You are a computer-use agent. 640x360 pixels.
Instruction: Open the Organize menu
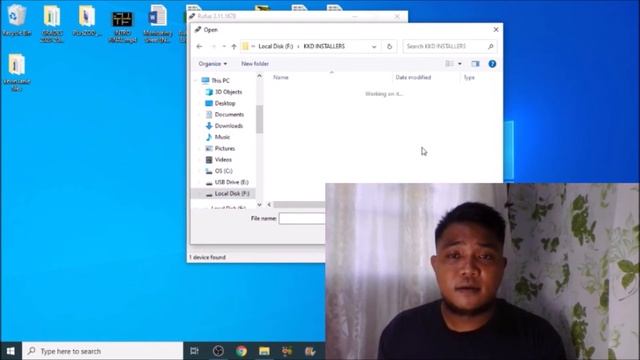click(212, 64)
